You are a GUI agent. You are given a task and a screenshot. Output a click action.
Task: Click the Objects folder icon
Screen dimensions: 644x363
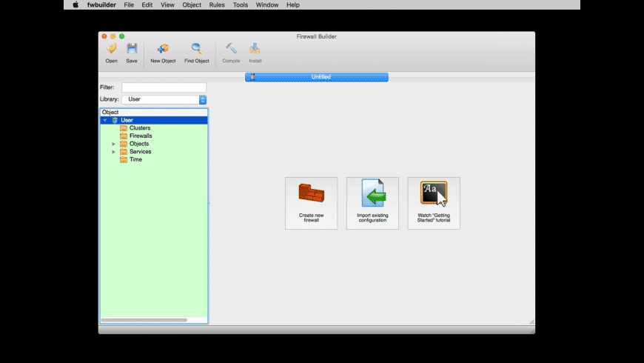[x=123, y=144]
